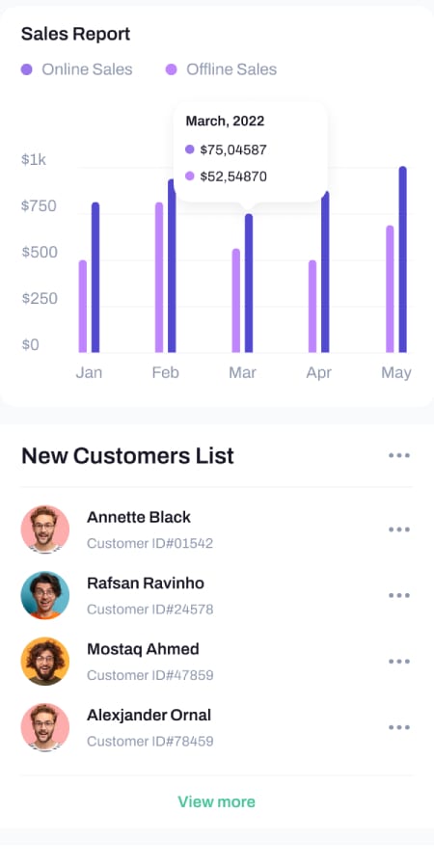The width and height of the screenshot is (434, 868).
Task: Click the View more link
Action: pos(216,801)
